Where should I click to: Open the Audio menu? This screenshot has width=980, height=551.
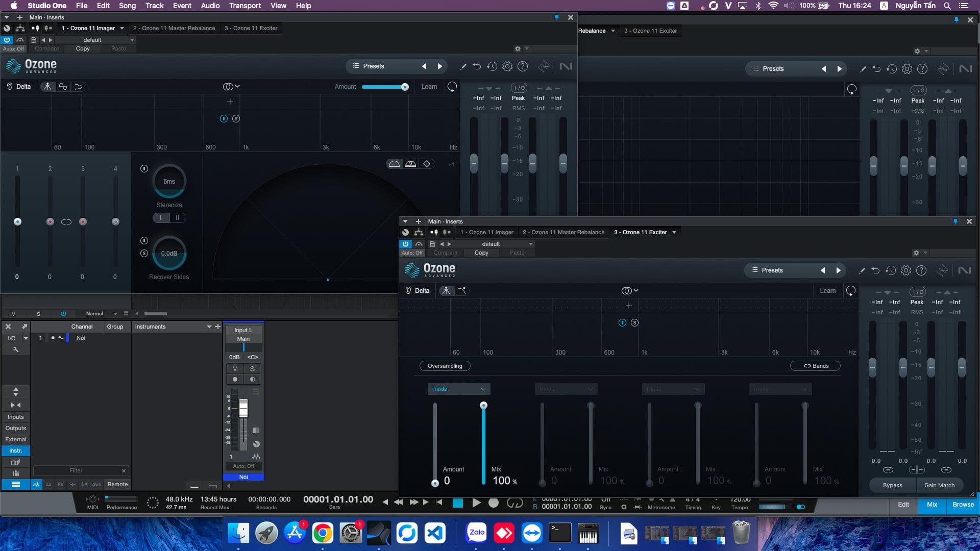click(210, 6)
